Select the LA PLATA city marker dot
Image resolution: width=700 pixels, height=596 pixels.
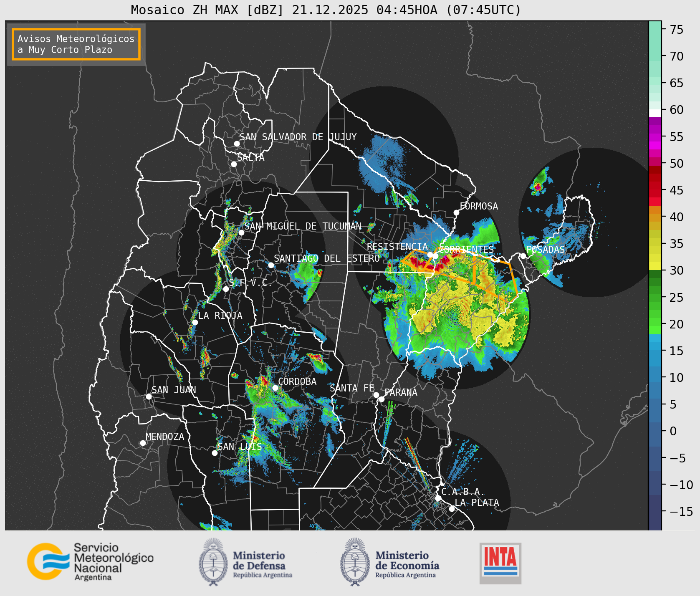point(452,508)
